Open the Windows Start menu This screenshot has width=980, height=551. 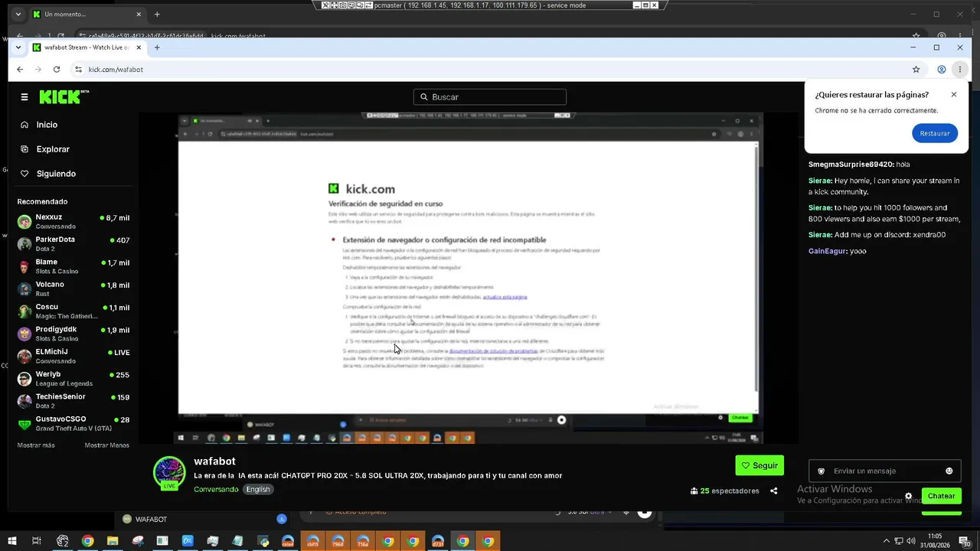(x=11, y=541)
